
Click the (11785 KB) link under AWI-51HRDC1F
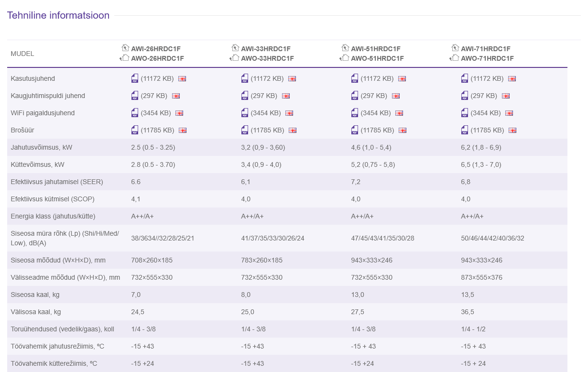377,130
